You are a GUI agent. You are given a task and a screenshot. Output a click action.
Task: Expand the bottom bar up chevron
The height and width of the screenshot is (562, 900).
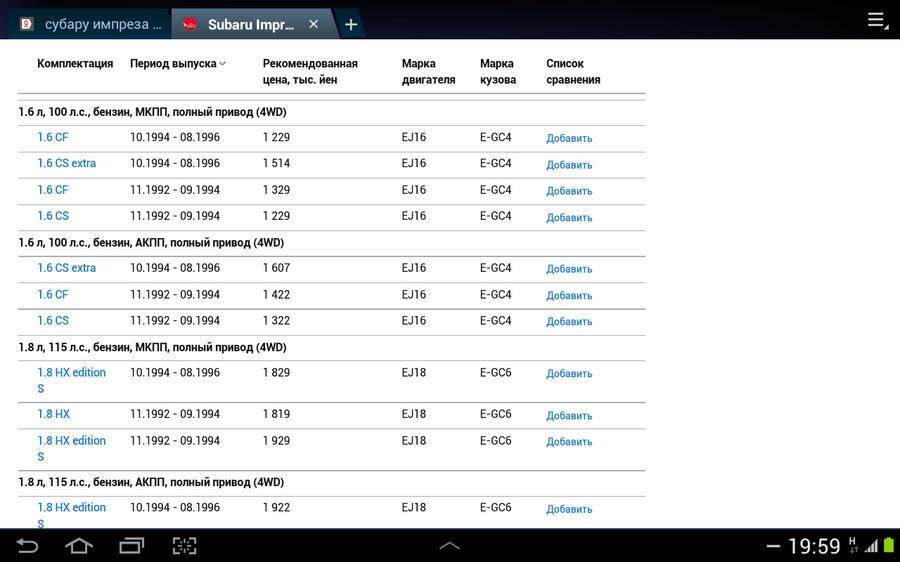coord(449,545)
